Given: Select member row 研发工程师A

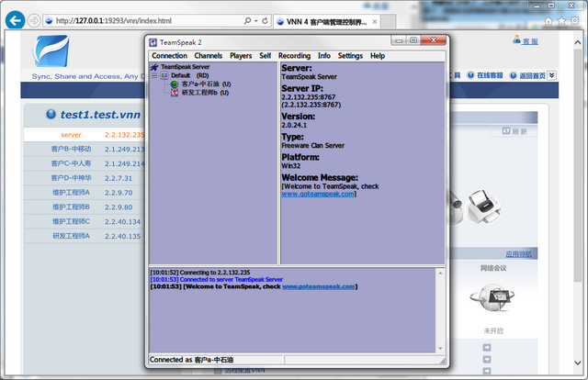Looking at the screenshot, I should tap(85, 236).
